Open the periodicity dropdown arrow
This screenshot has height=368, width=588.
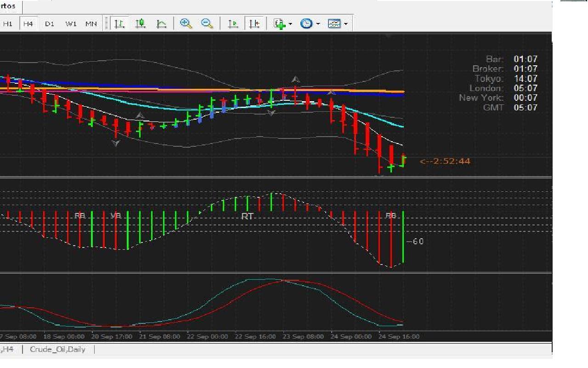click(318, 24)
